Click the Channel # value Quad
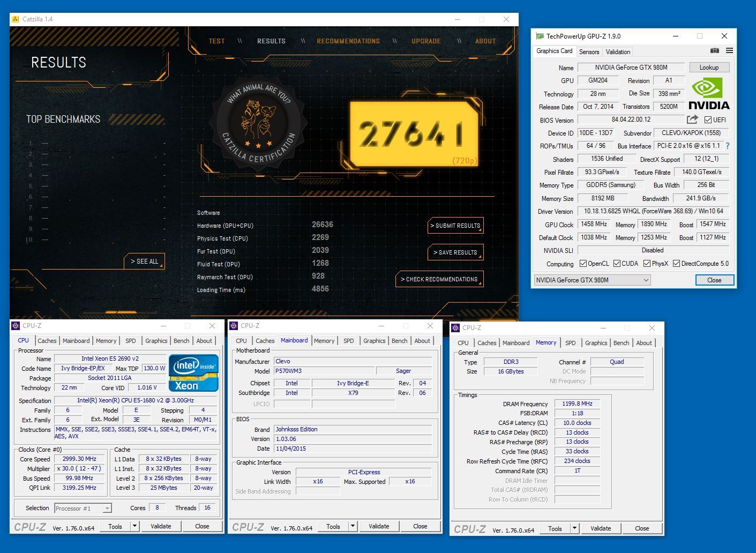Viewport: 756px width, 553px height. point(617,362)
